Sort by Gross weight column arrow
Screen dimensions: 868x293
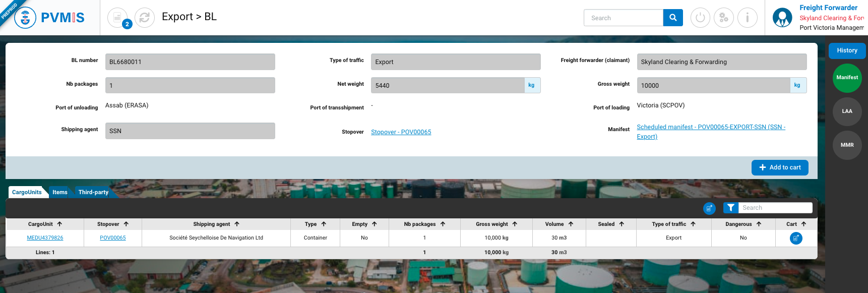[515, 224]
